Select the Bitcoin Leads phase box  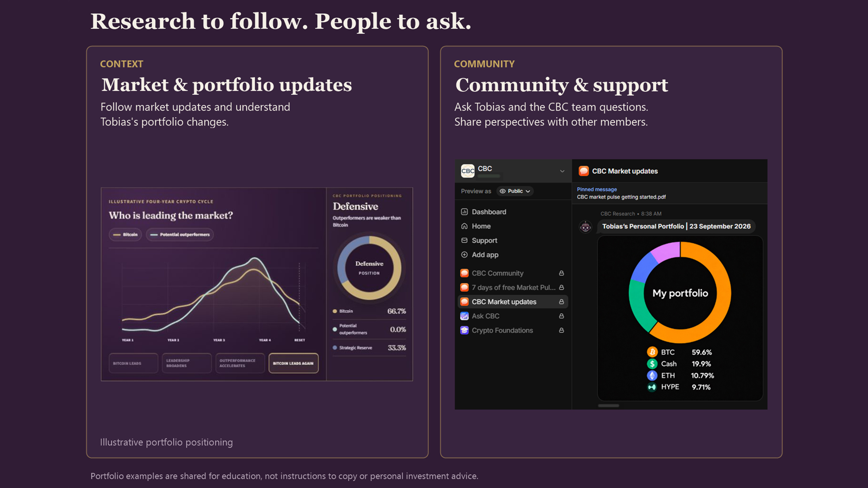(x=133, y=363)
